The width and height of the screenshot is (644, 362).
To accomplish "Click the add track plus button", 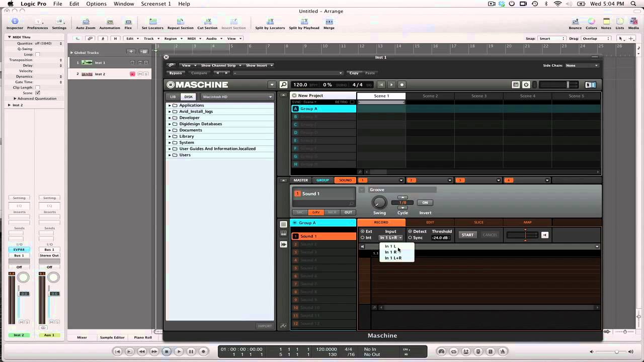I will [x=131, y=52].
